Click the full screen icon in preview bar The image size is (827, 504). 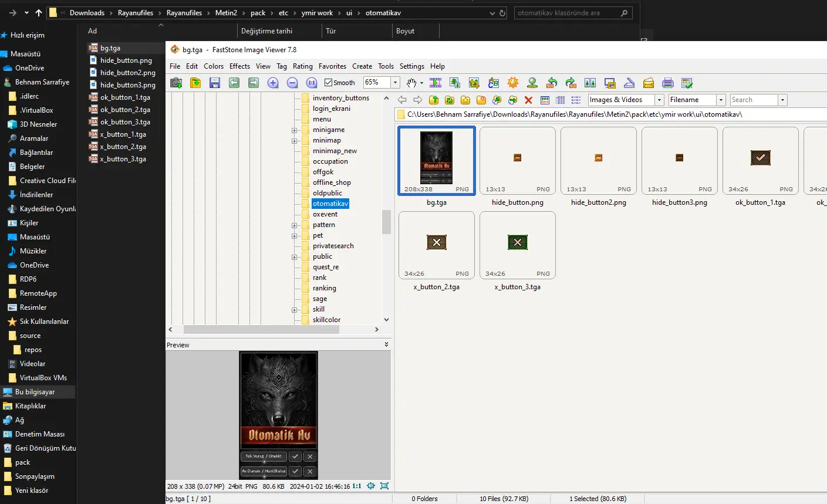point(384,486)
